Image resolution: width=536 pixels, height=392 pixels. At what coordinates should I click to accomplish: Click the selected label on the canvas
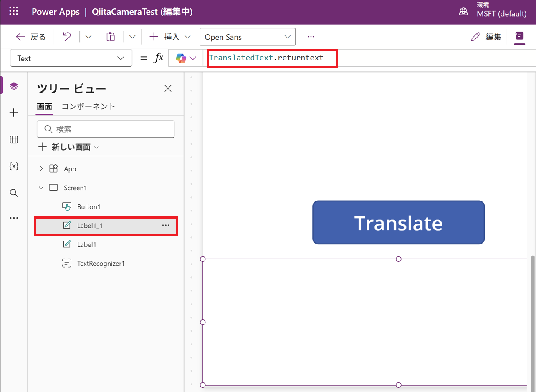pos(365,322)
